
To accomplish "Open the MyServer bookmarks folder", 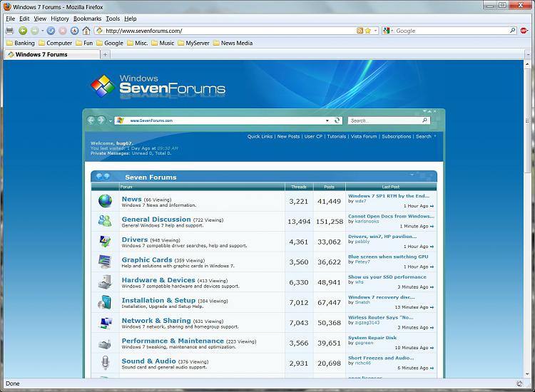I will click(193, 43).
